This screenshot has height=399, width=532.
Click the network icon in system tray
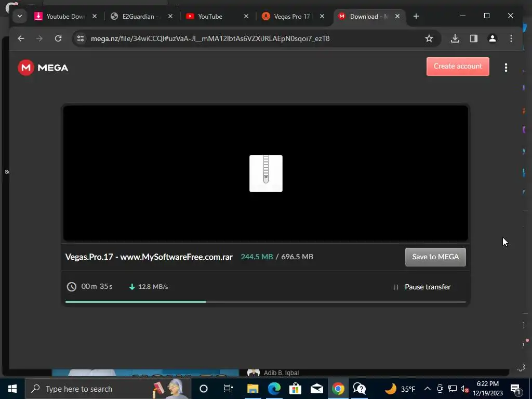pos(453,389)
